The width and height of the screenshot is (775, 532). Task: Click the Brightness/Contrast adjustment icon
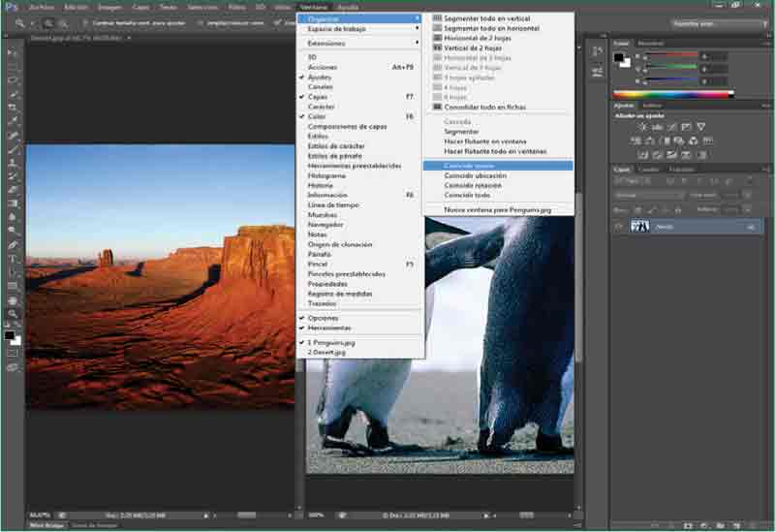(642, 127)
